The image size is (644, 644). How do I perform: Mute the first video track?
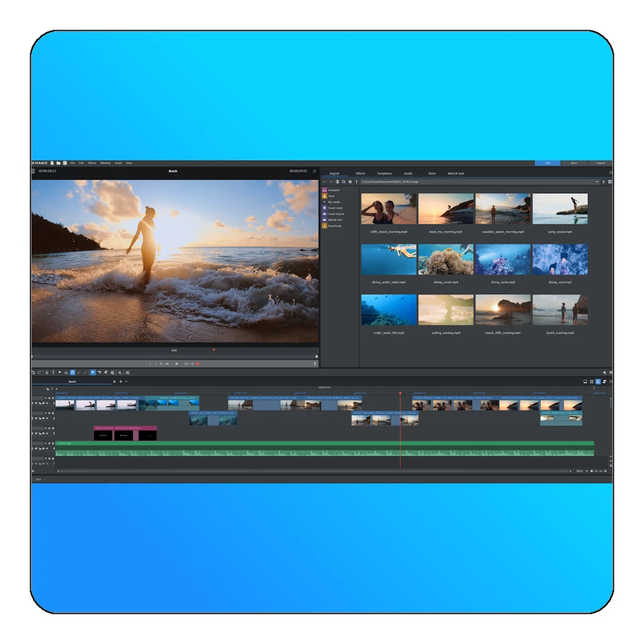point(36,403)
